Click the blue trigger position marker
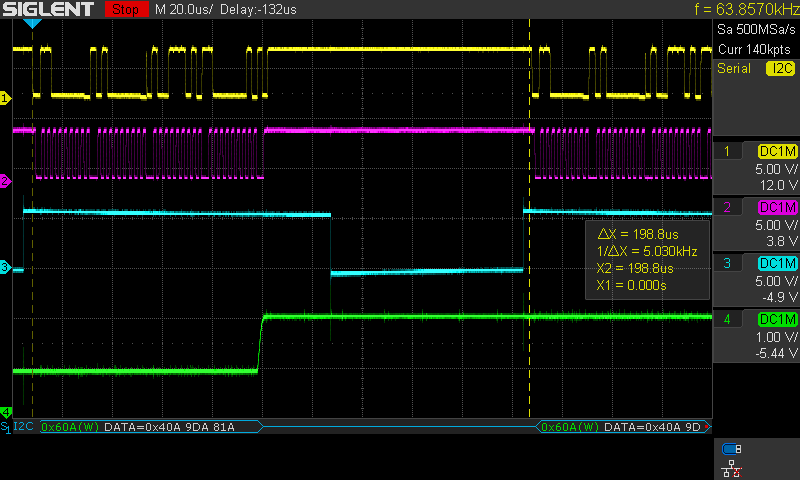Screen dimensions: 800x480 32,23
